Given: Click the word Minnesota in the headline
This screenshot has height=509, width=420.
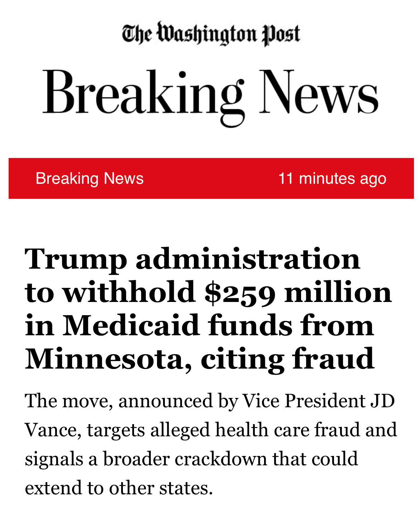Looking at the screenshot, I should tap(104, 359).
